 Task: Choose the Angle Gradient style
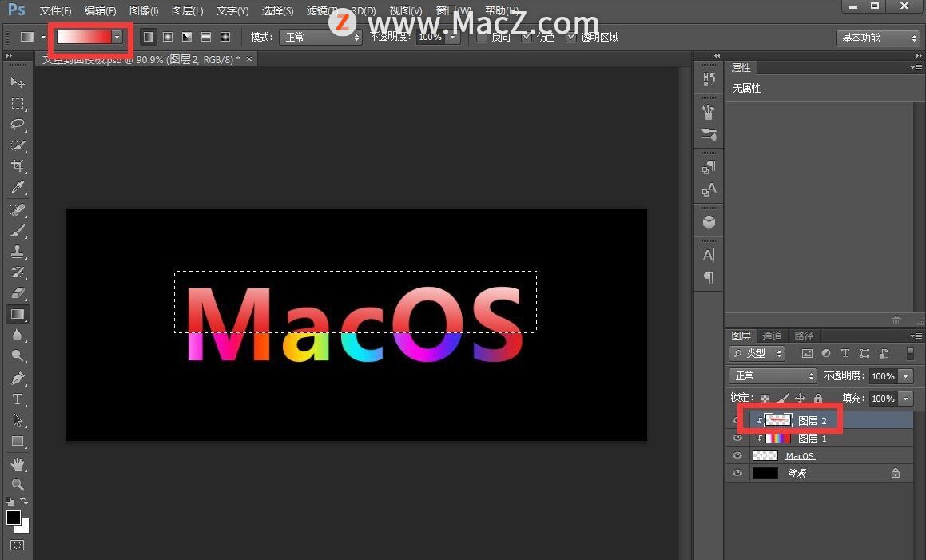point(187,37)
